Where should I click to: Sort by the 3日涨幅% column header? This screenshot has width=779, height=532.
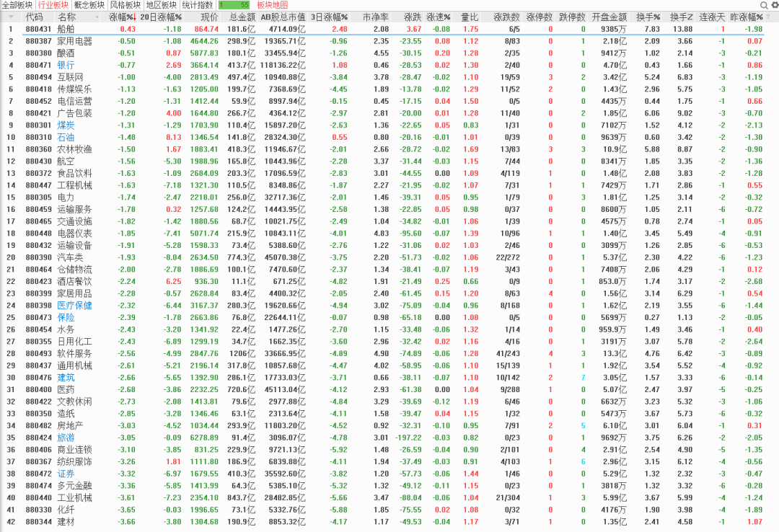click(x=329, y=17)
